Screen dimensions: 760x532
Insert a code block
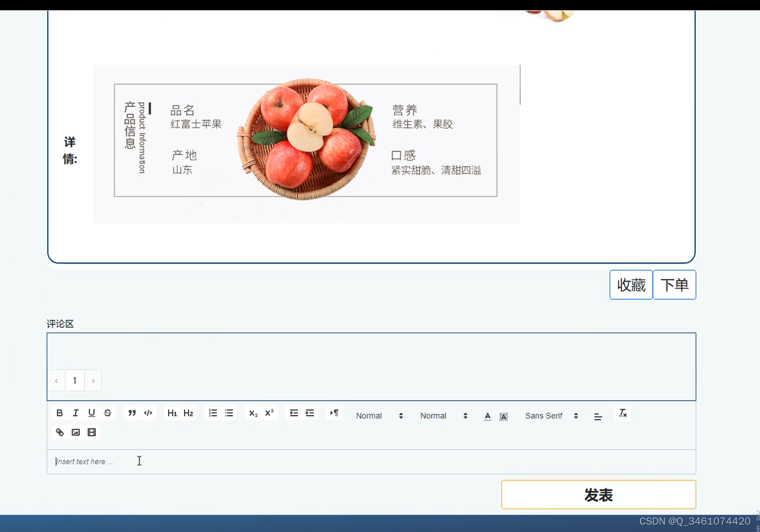click(x=148, y=413)
